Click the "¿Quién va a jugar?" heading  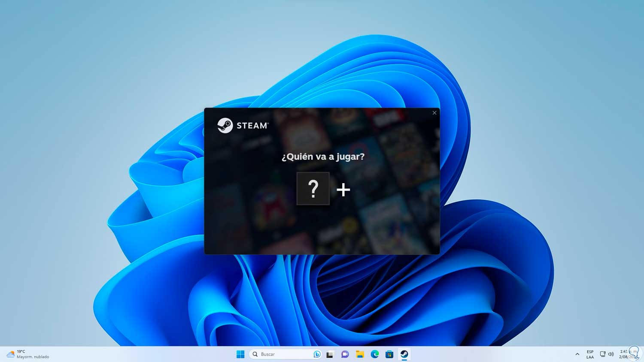[323, 157]
